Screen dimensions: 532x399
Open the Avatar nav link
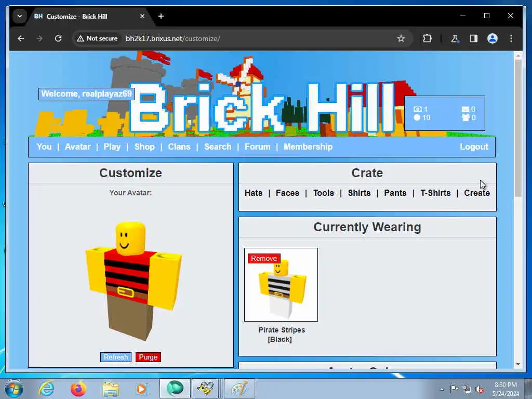point(78,147)
